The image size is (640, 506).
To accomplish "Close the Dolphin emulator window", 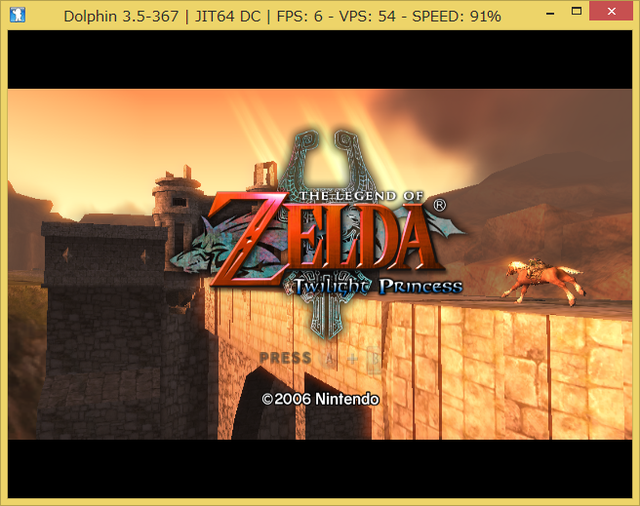I will [611, 11].
